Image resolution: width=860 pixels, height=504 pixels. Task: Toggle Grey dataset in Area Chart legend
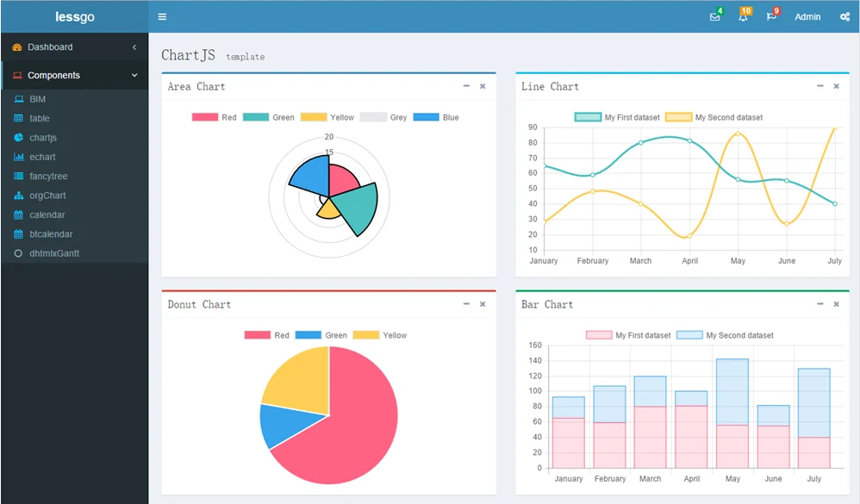[383, 117]
